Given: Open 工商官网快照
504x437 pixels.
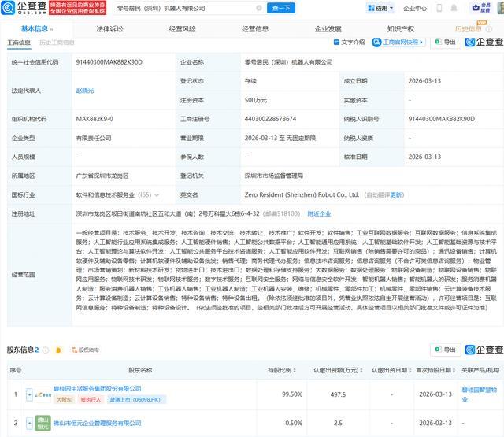Looking at the screenshot, I should point(398,42).
